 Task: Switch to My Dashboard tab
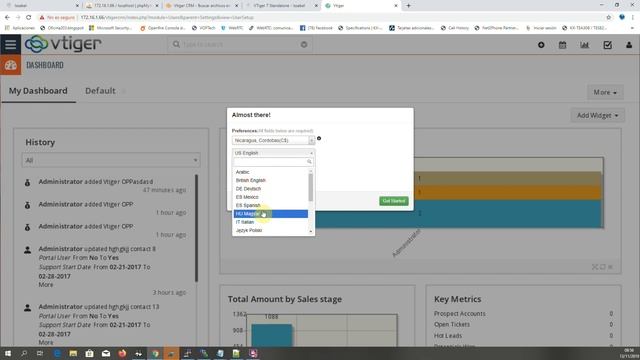38,91
